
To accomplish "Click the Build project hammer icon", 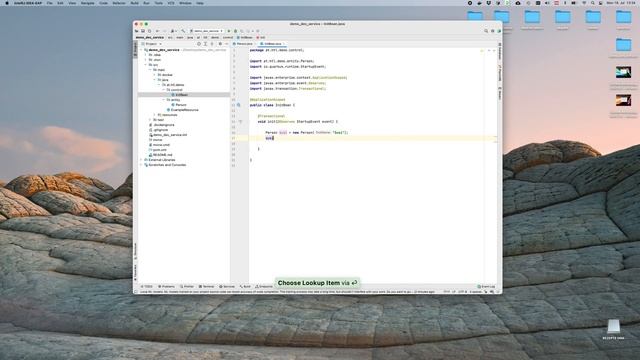I will coord(183,31).
